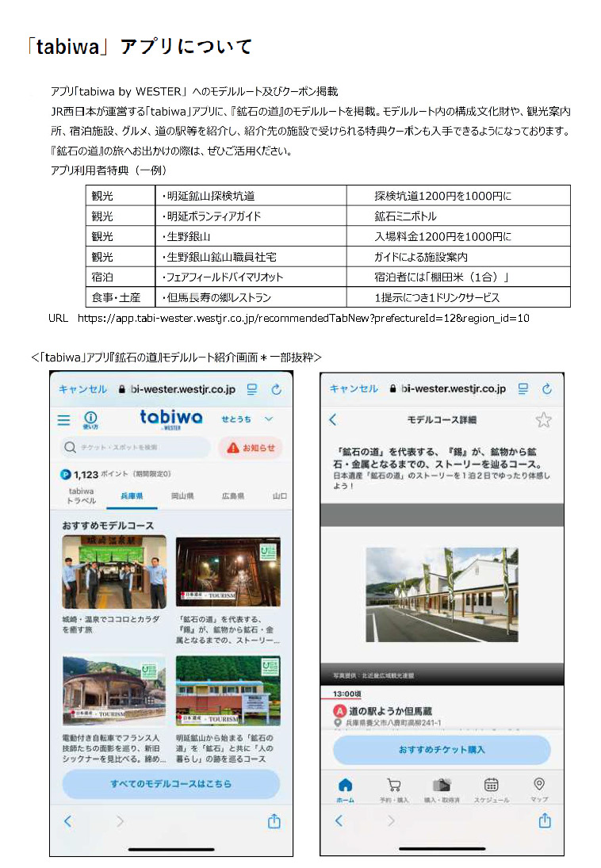Viewport: 601px width, 868px height.
Task: Expand the せとうち region dropdown
Action: 247,419
